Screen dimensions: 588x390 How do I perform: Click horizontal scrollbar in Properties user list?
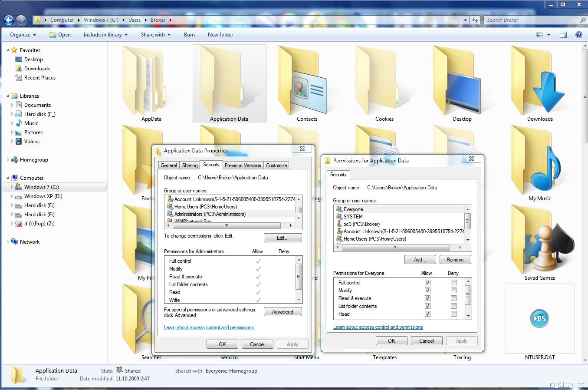click(227, 225)
